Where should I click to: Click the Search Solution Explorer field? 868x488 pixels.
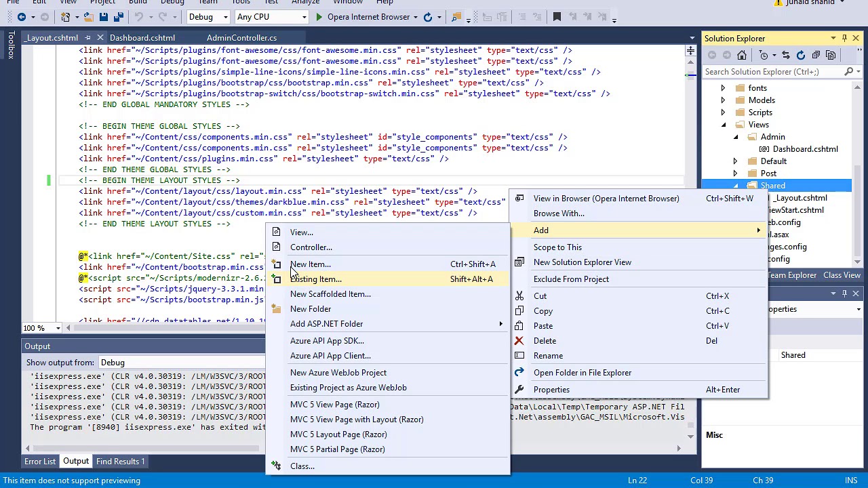773,72
